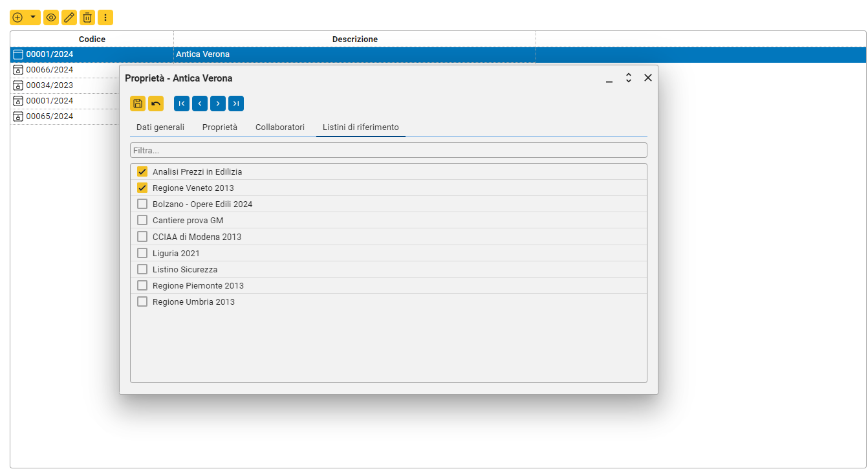Go to first record navigation icon
868x471 pixels.
coord(182,104)
